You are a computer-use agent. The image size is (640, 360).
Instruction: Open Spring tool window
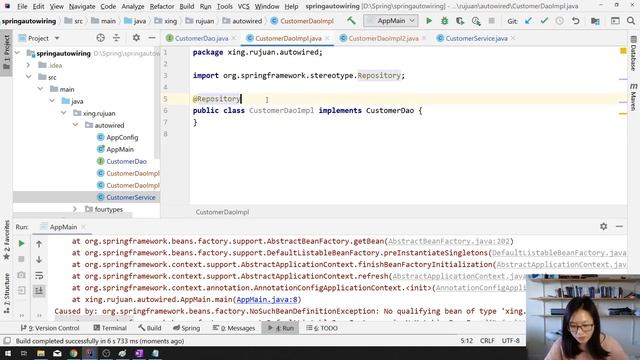[187, 328]
